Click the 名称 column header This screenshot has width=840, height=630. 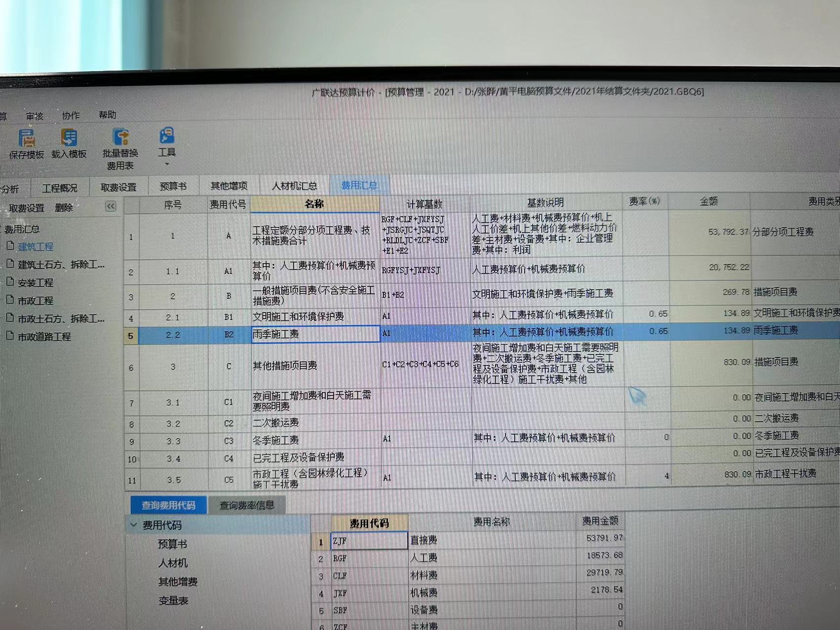pyautogui.click(x=315, y=203)
